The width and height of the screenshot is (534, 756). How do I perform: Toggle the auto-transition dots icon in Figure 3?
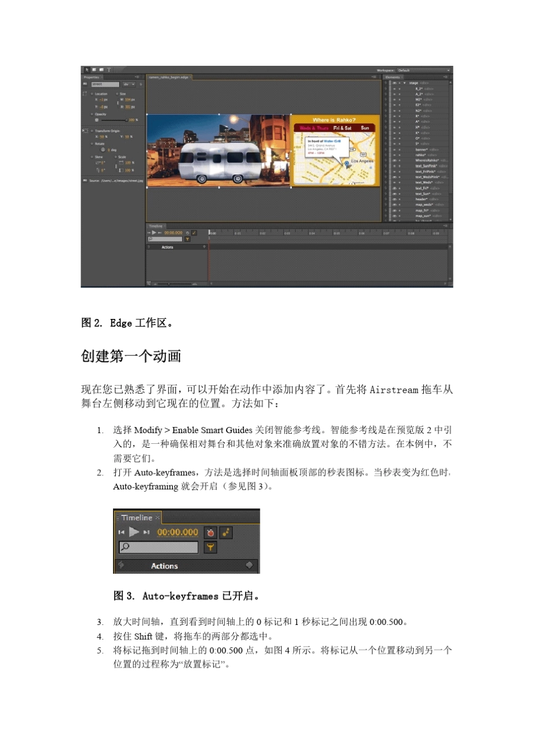226,532
